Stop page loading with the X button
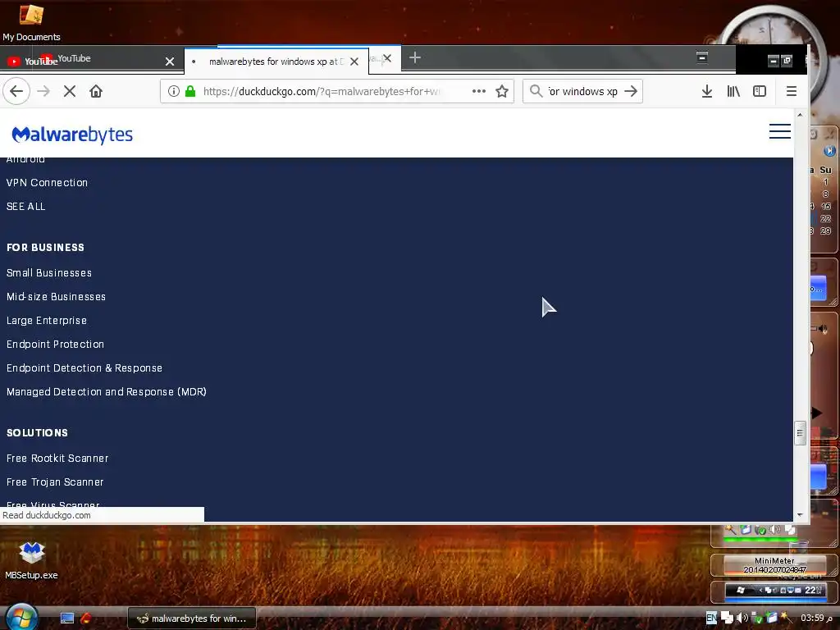Image resolution: width=840 pixels, height=630 pixels. pos(70,91)
